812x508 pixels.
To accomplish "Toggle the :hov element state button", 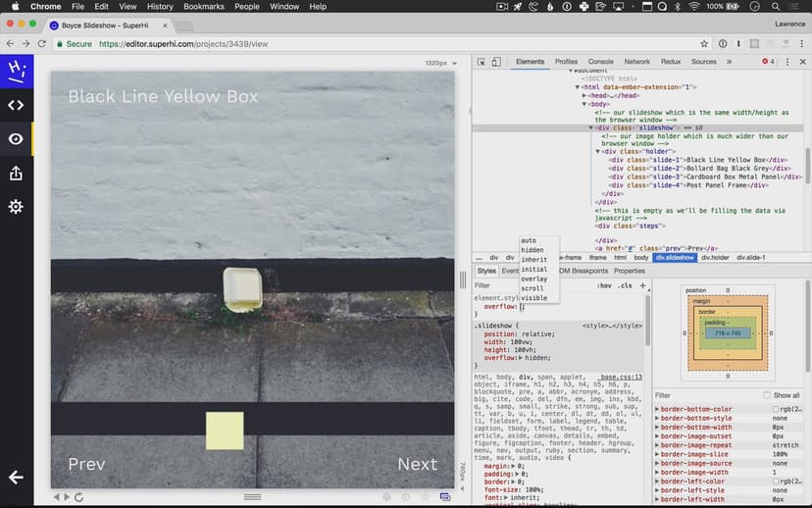I will (605, 285).
